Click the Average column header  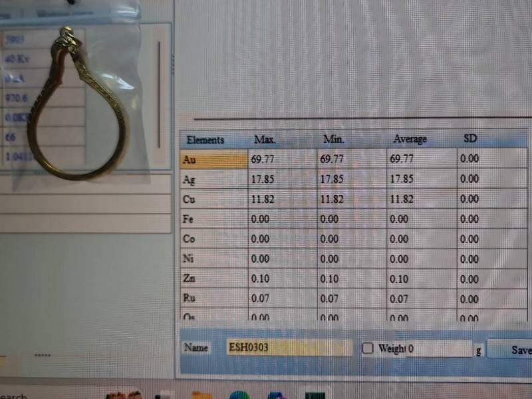coord(410,140)
